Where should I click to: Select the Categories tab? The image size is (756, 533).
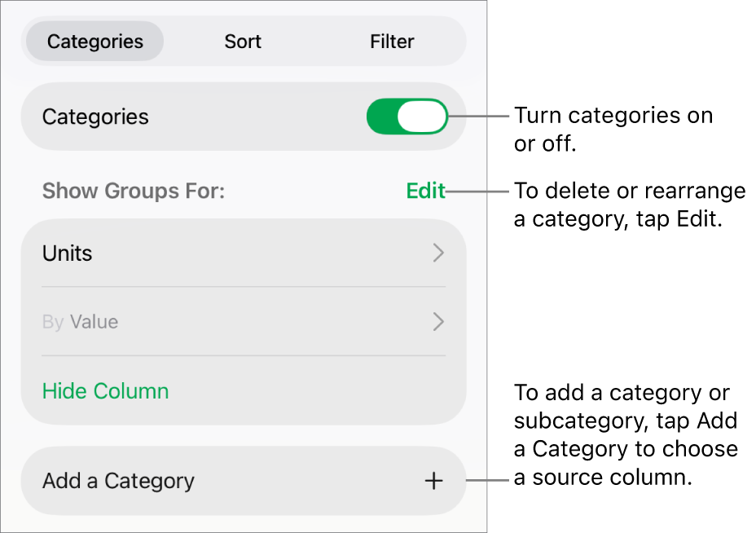tap(94, 41)
